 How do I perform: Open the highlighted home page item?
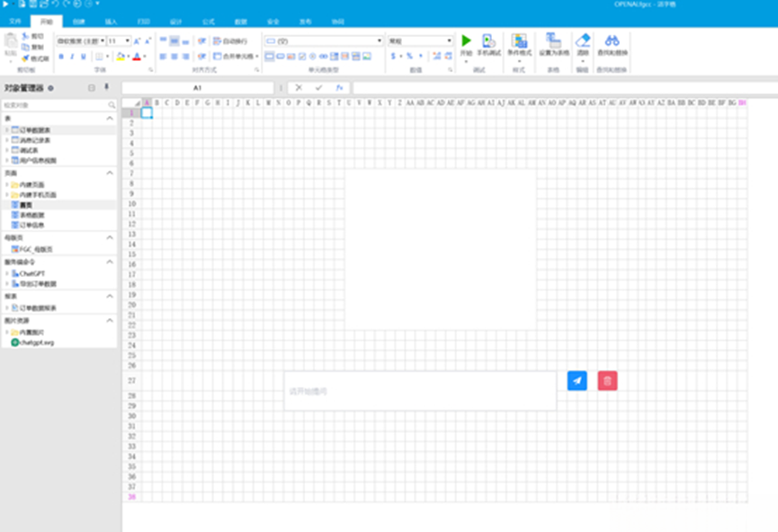click(x=22, y=205)
